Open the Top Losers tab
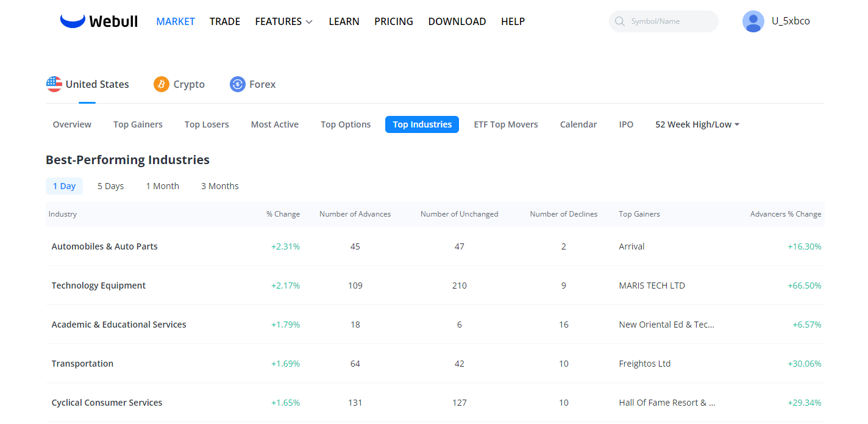The height and width of the screenshot is (424, 868). click(207, 124)
